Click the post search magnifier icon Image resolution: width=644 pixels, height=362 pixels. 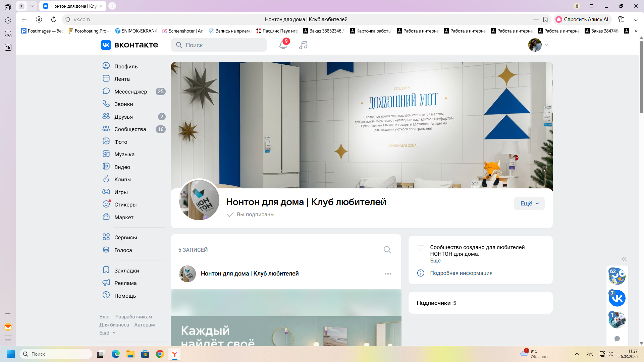[387, 250]
